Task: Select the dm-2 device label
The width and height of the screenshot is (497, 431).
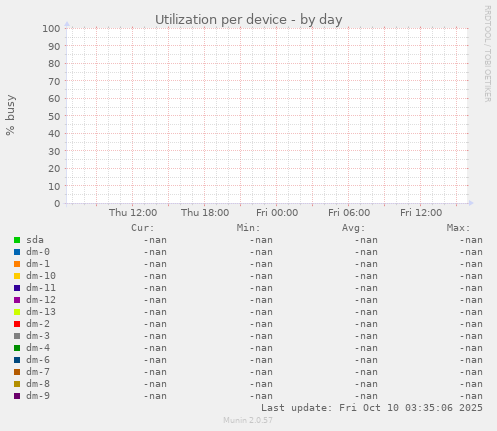Action: pos(38,324)
